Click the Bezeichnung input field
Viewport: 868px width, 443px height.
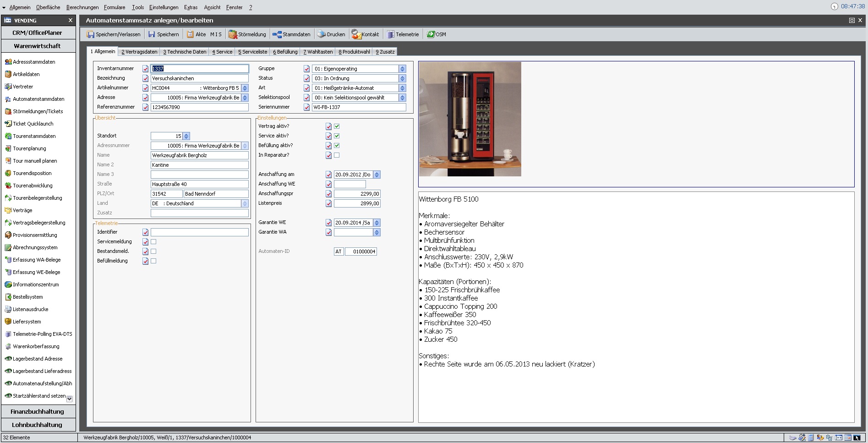tap(200, 78)
